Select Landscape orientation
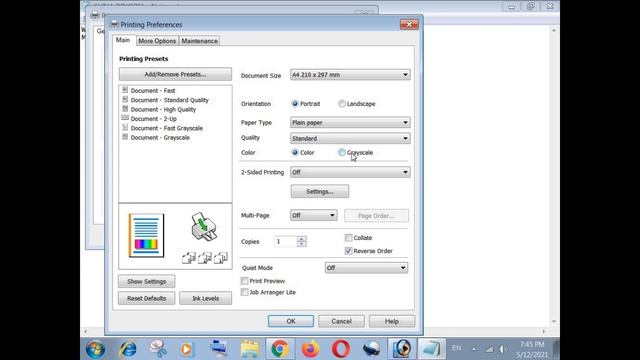The width and height of the screenshot is (640, 360). (342, 104)
